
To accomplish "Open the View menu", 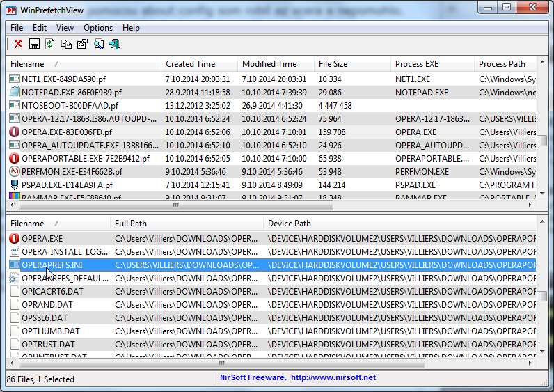I will pyautogui.click(x=65, y=28).
